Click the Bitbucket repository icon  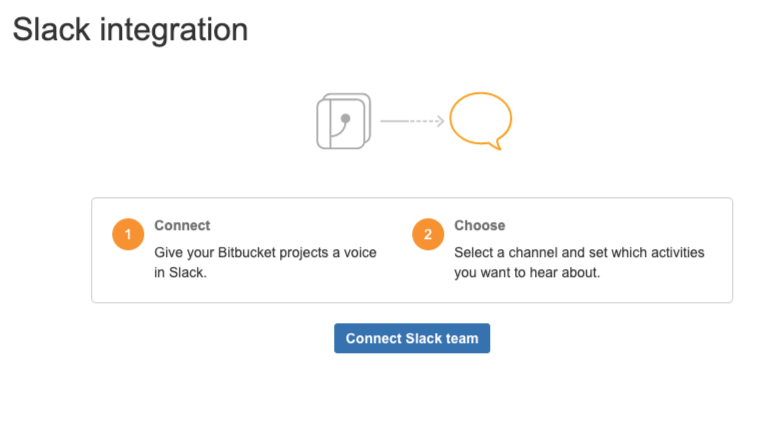[x=343, y=122]
